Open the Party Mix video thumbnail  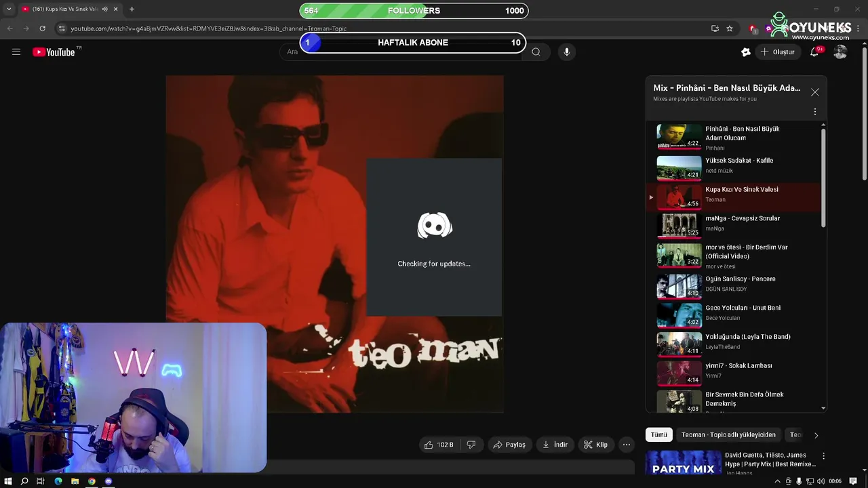point(684,464)
